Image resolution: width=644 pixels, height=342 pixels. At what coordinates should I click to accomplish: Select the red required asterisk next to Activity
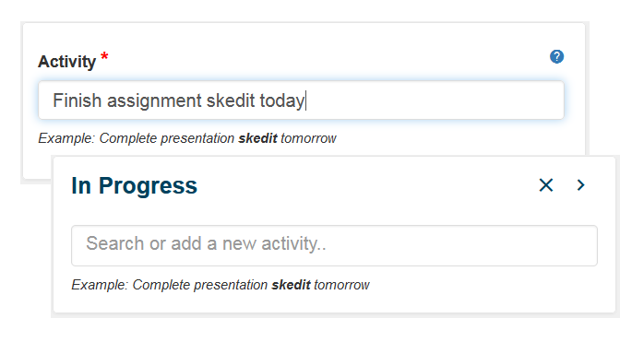[105, 56]
